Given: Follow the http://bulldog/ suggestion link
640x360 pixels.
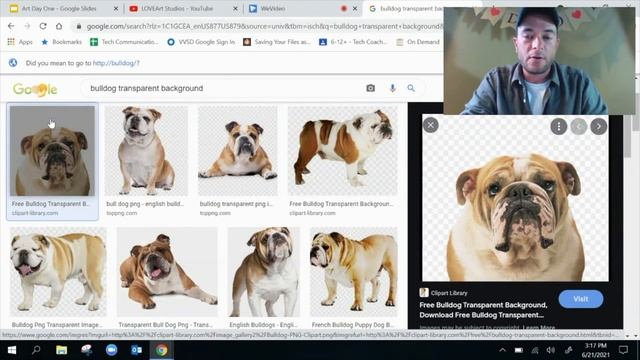Looking at the screenshot, I should [x=116, y=63].
